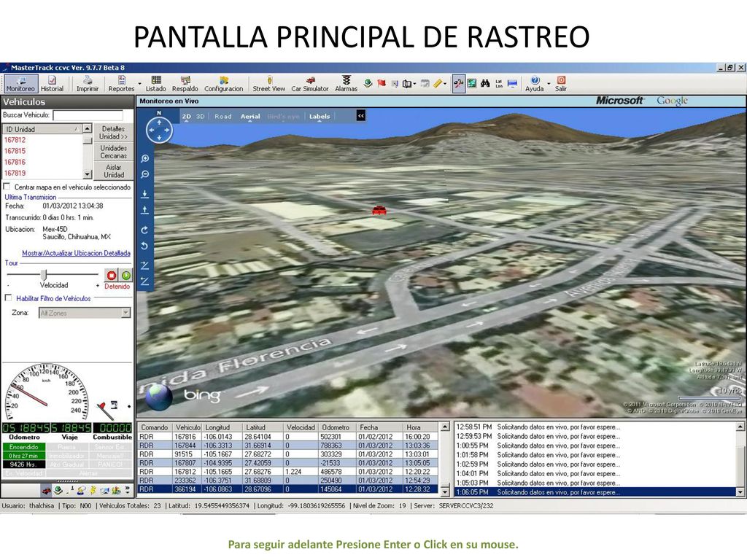Switch map to 2D mode
Screen dimensions: 747x560
(x=186, y=116)
